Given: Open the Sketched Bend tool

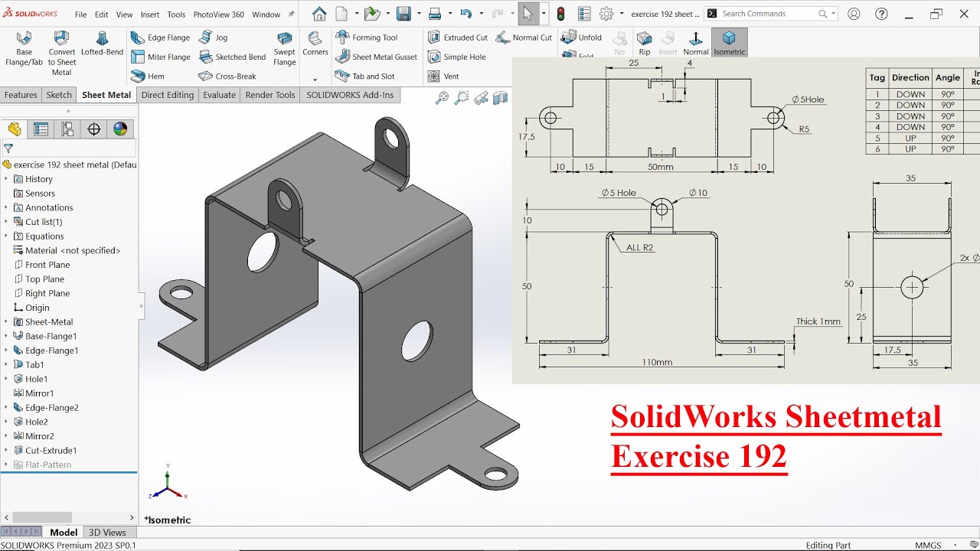Looking at the screenshot, I should coord(232,57).
